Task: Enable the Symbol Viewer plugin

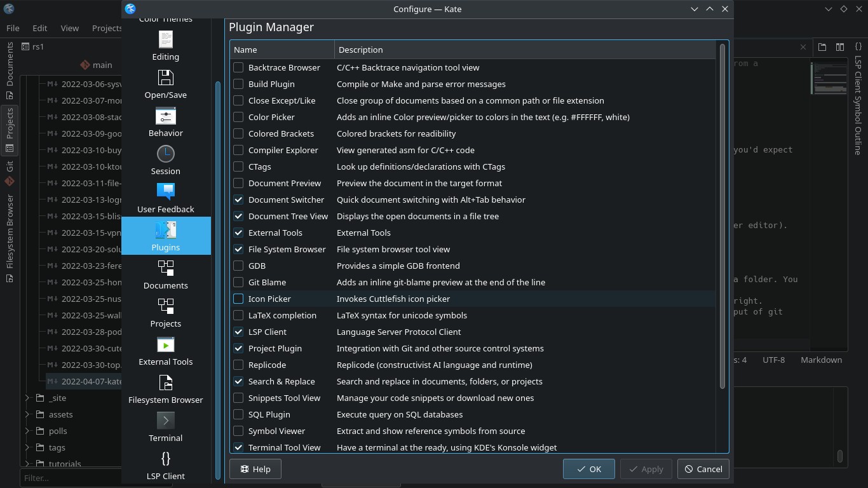Action: point(238,431)
